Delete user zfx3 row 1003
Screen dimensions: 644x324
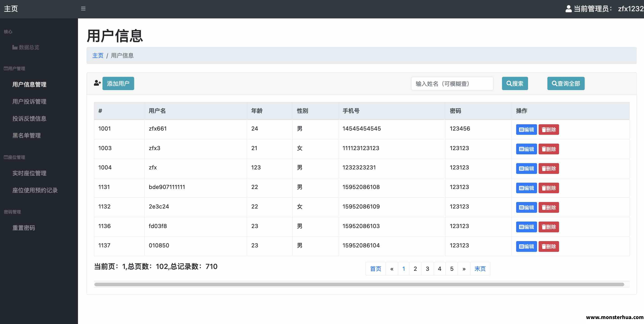[x=549, y=149]
